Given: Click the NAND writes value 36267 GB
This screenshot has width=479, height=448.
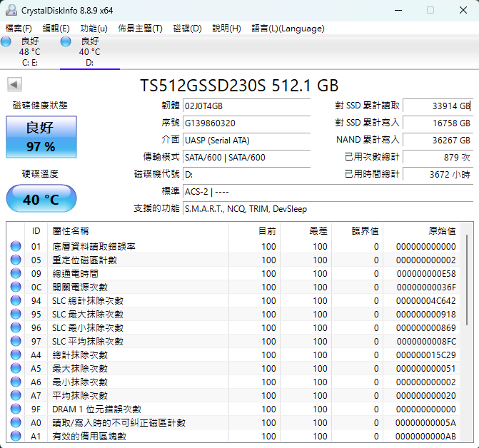Looking at the screenshot, I should [x=438, y=140].
